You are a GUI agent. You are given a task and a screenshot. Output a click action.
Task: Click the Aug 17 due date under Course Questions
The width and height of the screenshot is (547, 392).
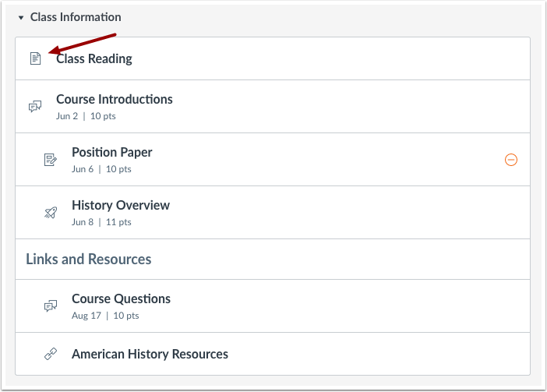tap(86, 316)
